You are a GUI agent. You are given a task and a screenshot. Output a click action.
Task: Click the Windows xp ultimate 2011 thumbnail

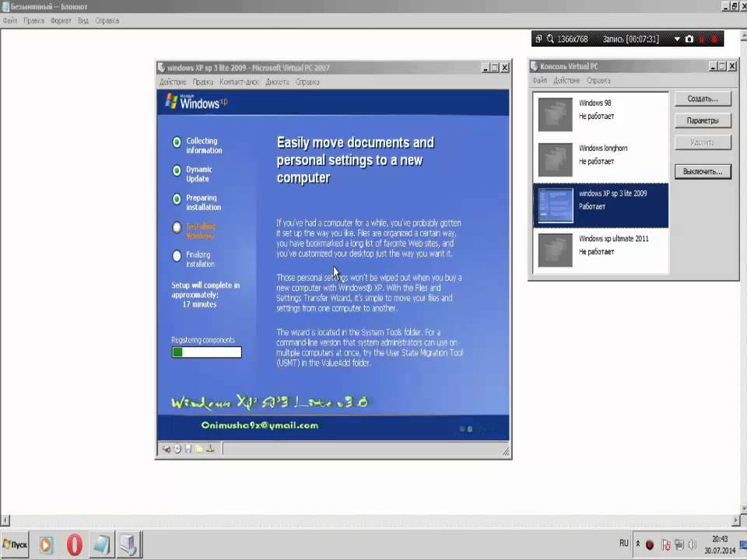[x=555, y=250]
